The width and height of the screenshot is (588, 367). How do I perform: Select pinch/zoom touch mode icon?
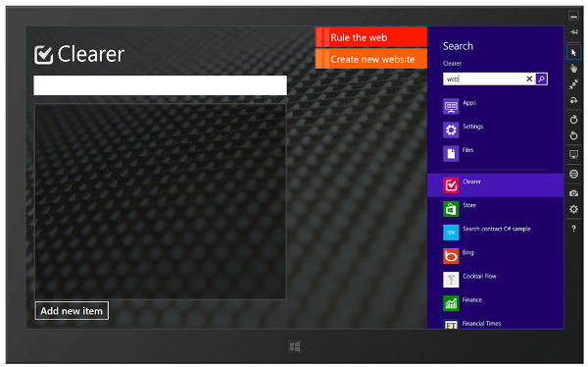click(x=573, y=84)
